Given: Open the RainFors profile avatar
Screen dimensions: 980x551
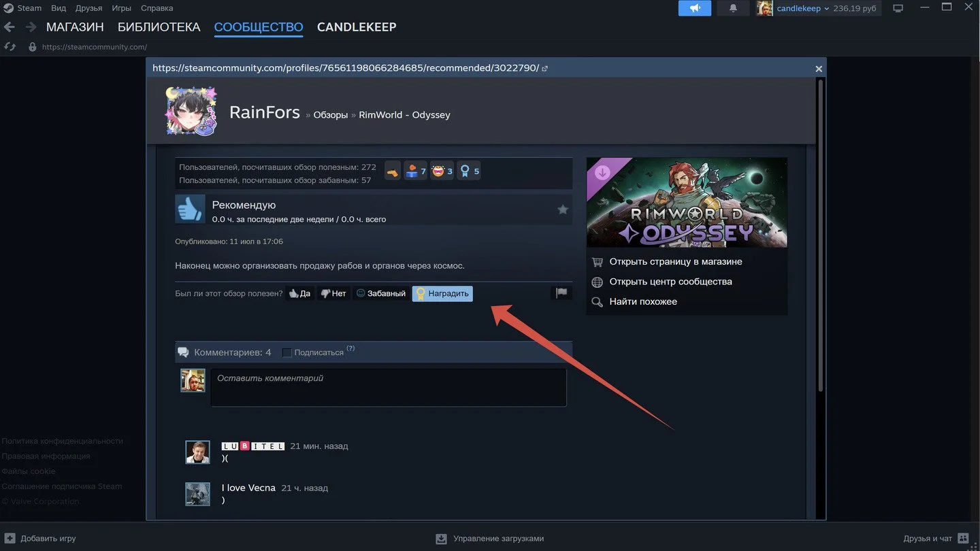Looking at the screenshot, I should 191,111.
